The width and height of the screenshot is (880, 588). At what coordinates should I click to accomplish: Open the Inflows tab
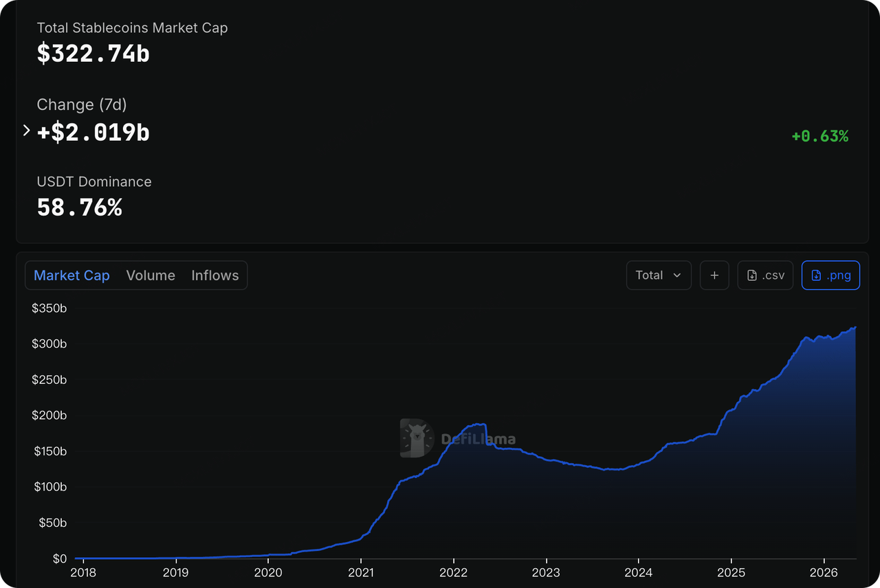tap(215, 275)
